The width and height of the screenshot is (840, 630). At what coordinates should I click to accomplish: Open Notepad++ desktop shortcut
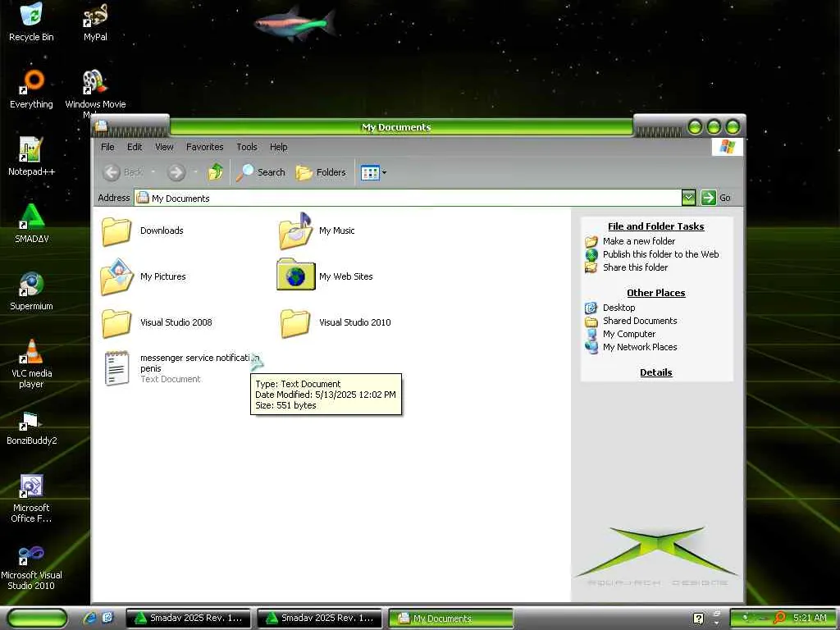31,157
